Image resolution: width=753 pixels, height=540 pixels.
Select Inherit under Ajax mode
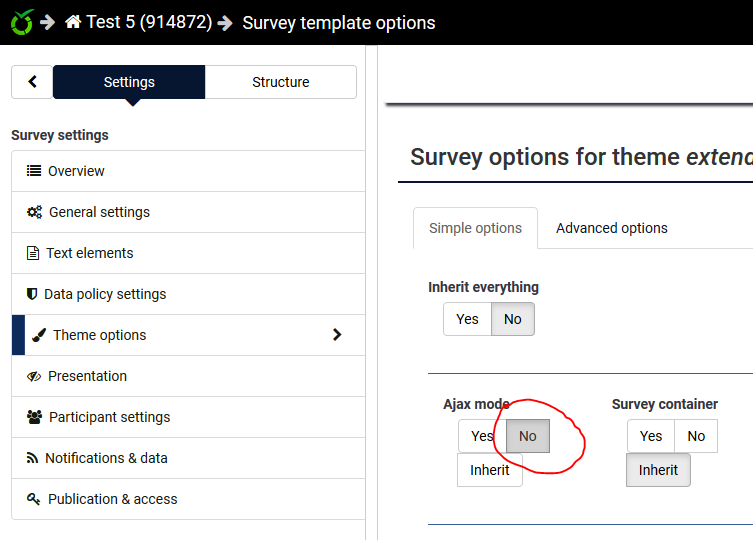click(x=490, y=470)
